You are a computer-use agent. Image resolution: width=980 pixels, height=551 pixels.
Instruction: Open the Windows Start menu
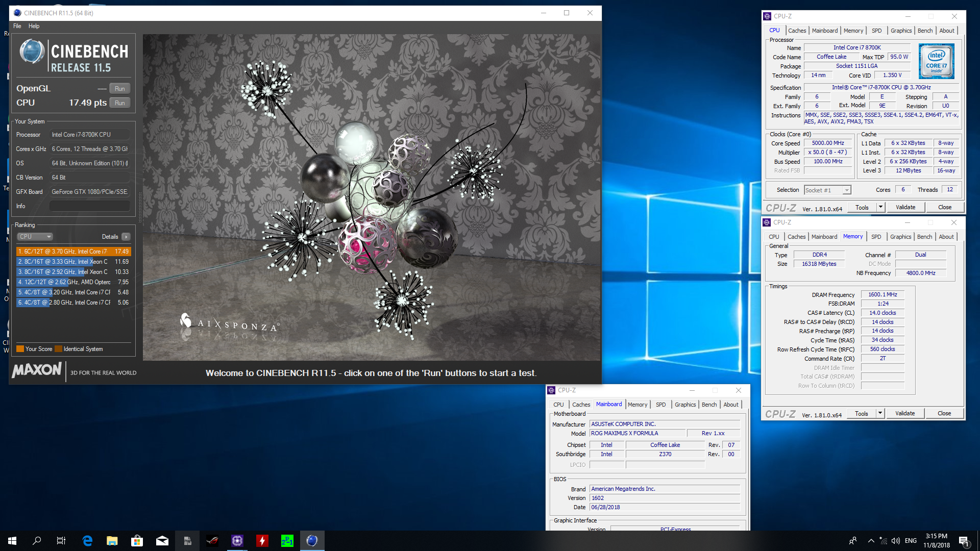pos(12,541)
